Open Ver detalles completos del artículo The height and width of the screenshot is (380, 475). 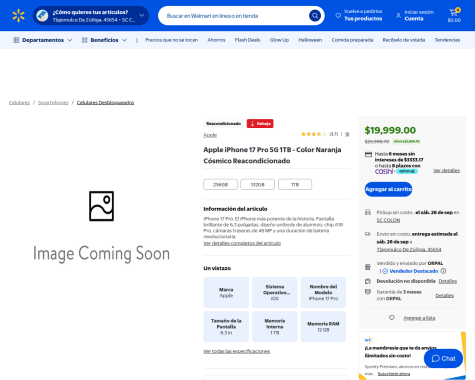[x=242, y=243]
